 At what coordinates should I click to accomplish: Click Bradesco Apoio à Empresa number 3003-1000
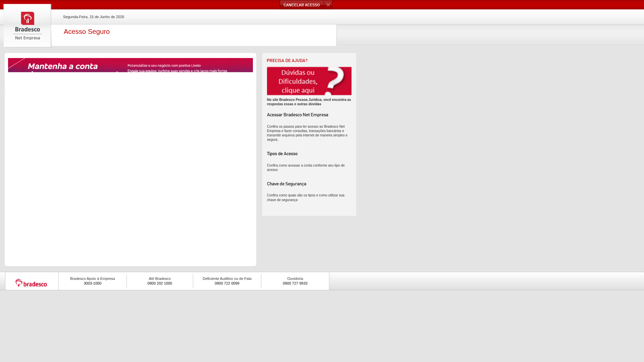93,283
